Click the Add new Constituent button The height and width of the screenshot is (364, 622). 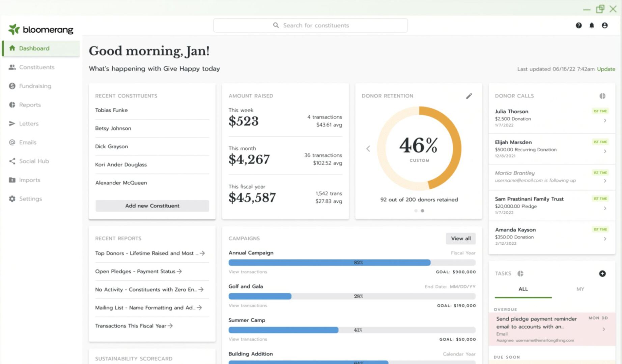[x=152, y=206]
